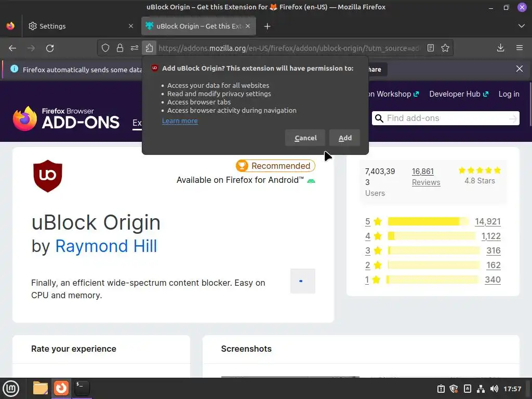The height and width of the screenshot is (399, 532).
Task: Open the Linux Mint start menu
Action: click(x=11, y=389)
